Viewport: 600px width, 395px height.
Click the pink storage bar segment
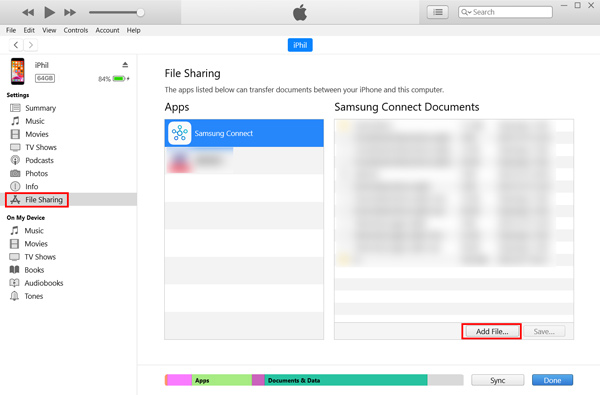click(179, 380)
